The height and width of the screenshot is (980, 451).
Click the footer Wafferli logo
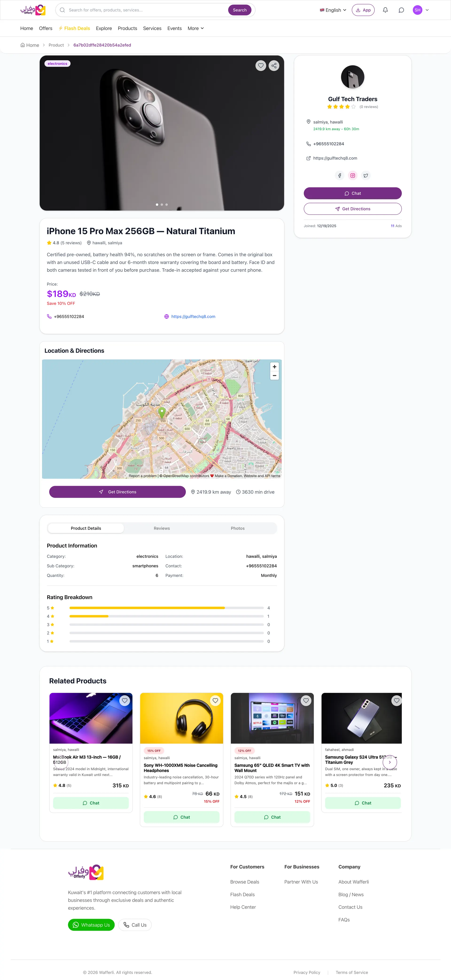[86, 872]
